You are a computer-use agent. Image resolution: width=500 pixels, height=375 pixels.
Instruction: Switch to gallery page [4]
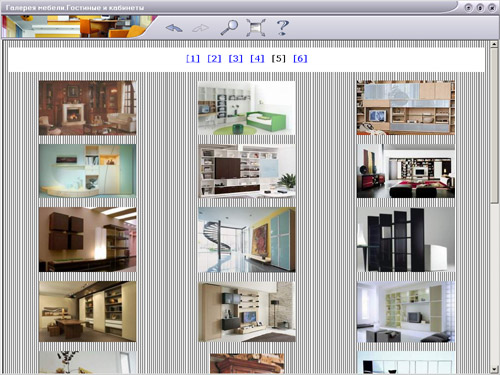[257, 59]
